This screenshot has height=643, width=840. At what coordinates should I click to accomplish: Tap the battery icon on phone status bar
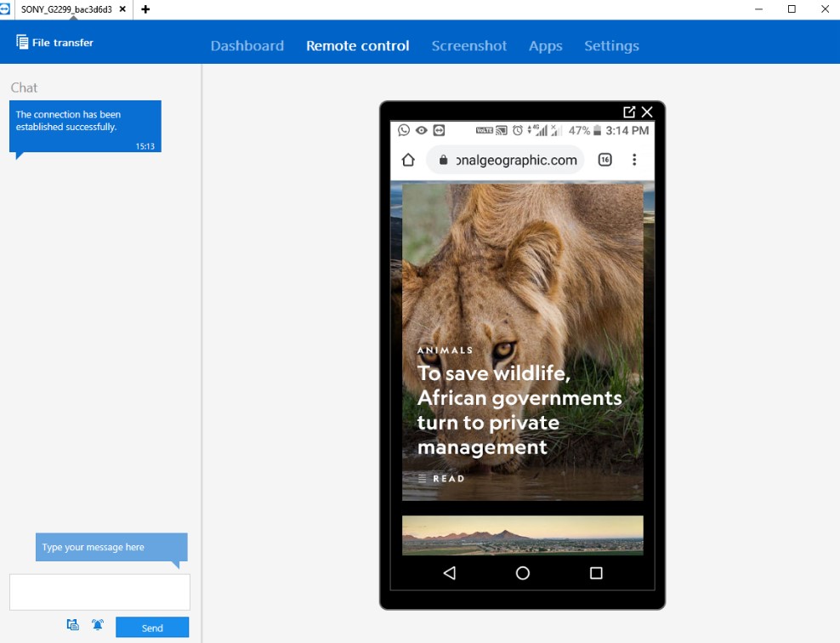598,130
